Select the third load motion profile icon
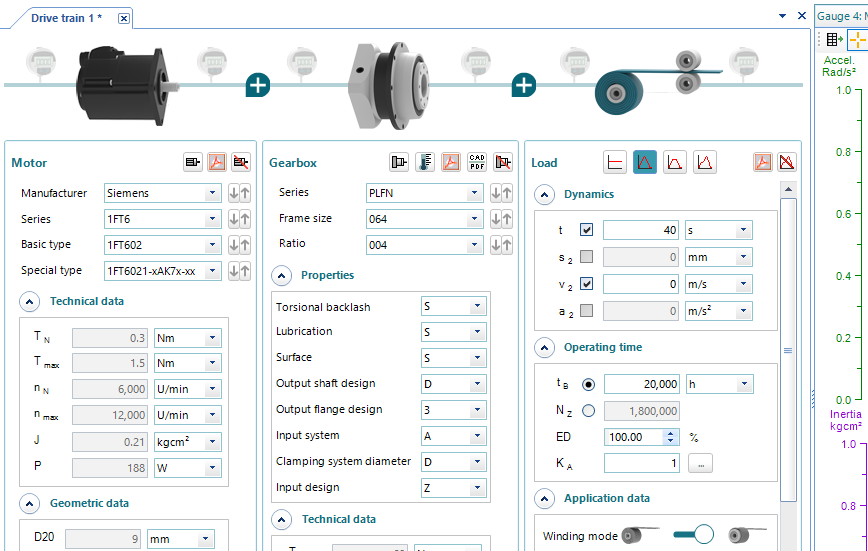868x551 pixels. (675, 162)
